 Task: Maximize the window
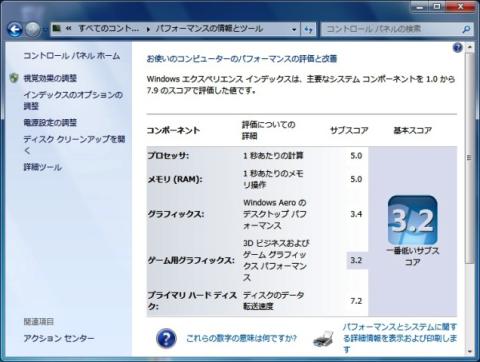438,7
